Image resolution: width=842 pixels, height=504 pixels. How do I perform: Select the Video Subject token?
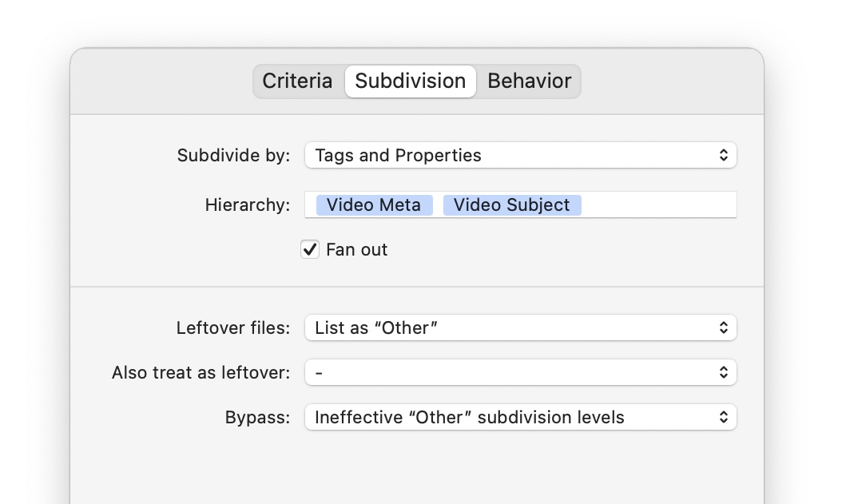coord(512,205)
